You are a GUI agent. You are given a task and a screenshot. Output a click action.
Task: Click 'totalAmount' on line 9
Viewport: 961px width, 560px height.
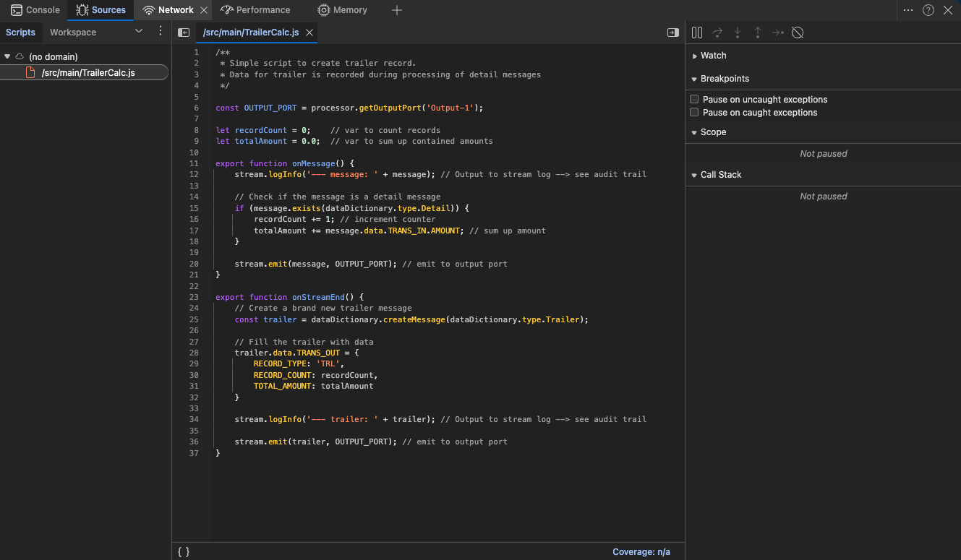coord(261,141)
